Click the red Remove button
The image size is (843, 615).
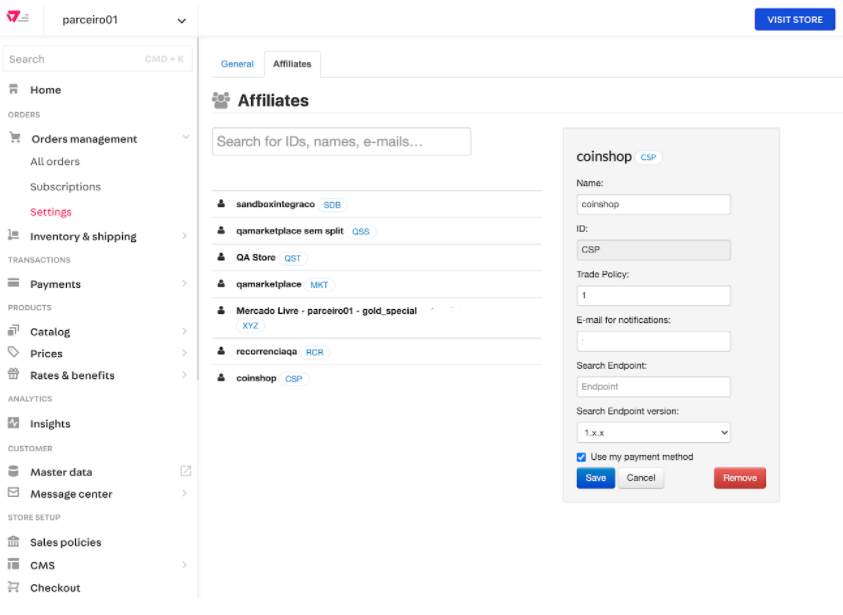click(x=739, y=478)
